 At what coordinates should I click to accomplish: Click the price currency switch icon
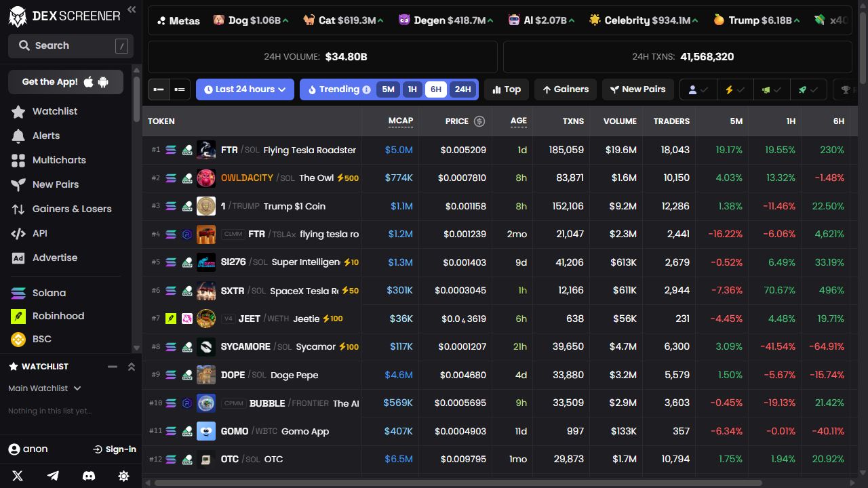click(x=479, y=121)
